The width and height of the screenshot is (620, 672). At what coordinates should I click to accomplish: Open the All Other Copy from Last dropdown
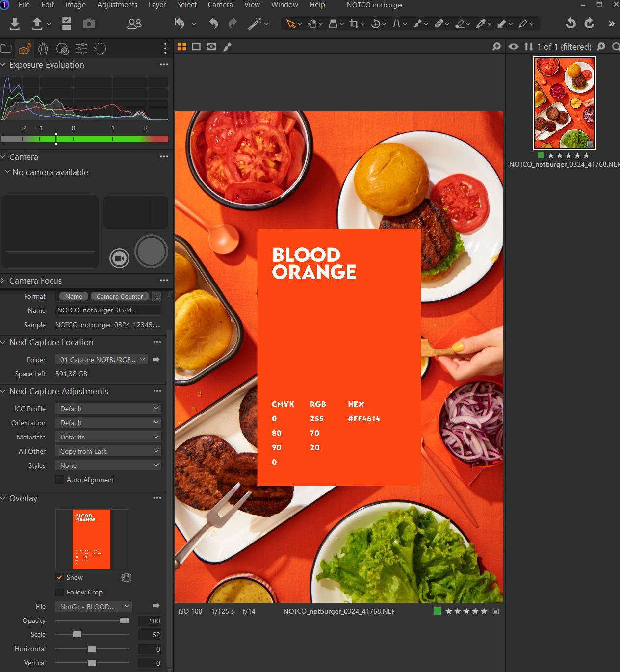(108, 451)
